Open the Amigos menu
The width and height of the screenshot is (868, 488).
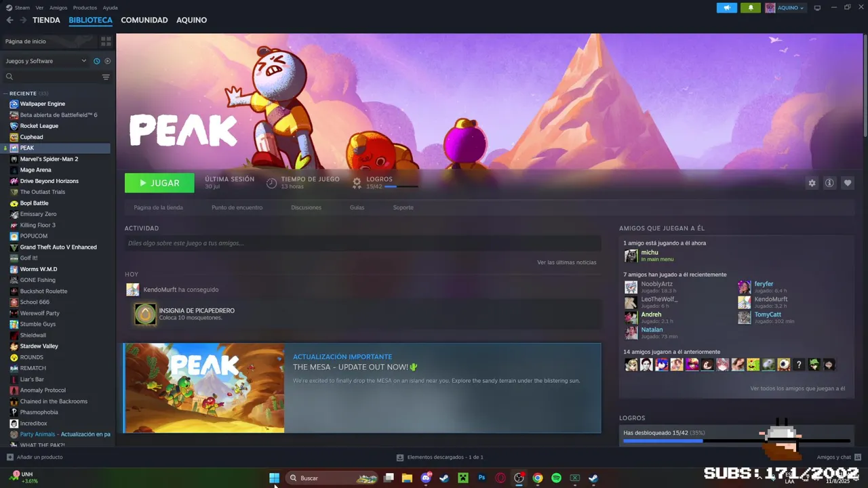[58, 7]
